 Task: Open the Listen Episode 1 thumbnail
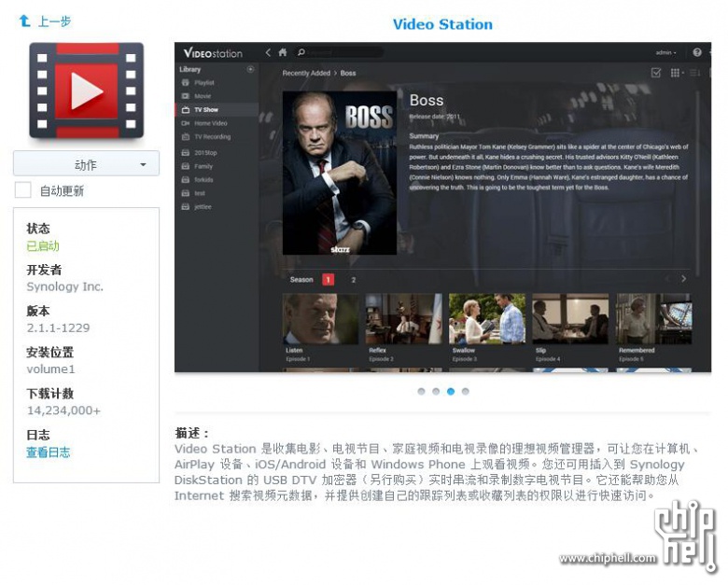[x=320, y=318]
